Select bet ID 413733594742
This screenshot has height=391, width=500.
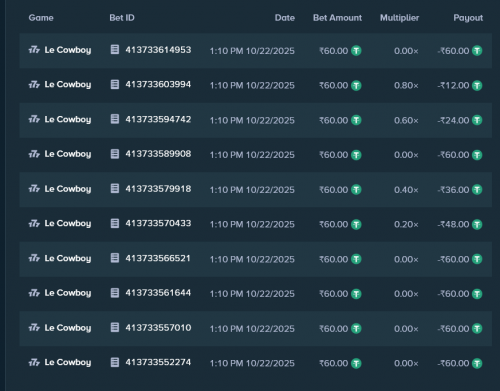pos(158,119)
